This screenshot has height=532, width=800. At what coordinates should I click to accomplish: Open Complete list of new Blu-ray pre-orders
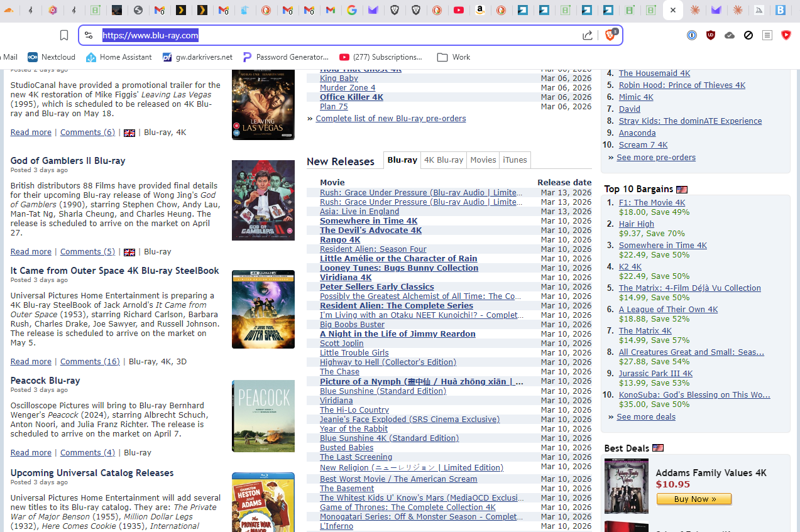coord(391,119)
